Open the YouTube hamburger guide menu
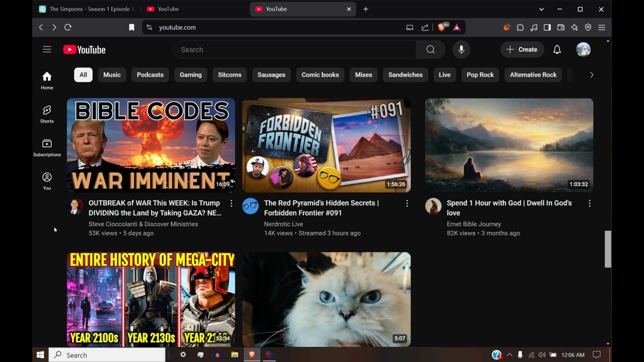The width and height of the screenshot is (644, 362). click(x=47, y=49)
